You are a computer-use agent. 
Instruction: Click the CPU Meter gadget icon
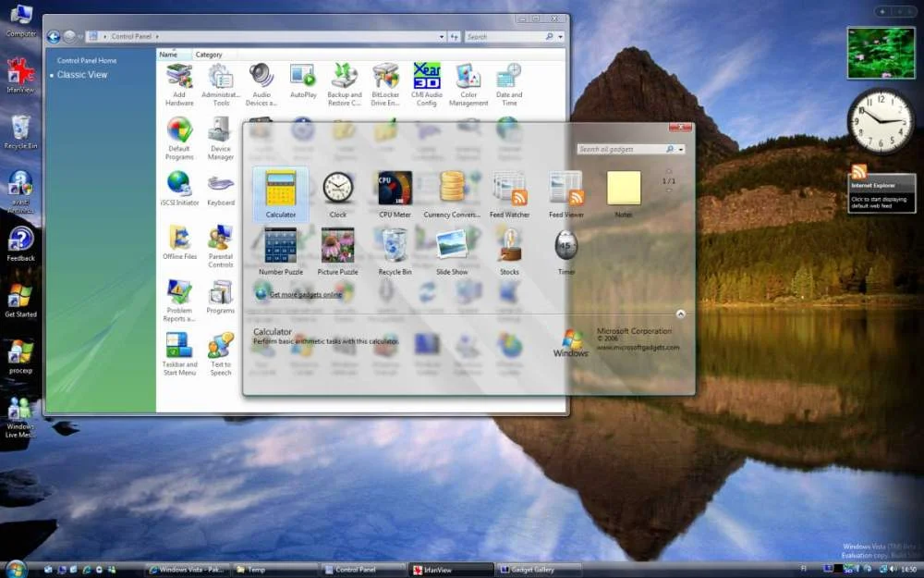point(395,189)
